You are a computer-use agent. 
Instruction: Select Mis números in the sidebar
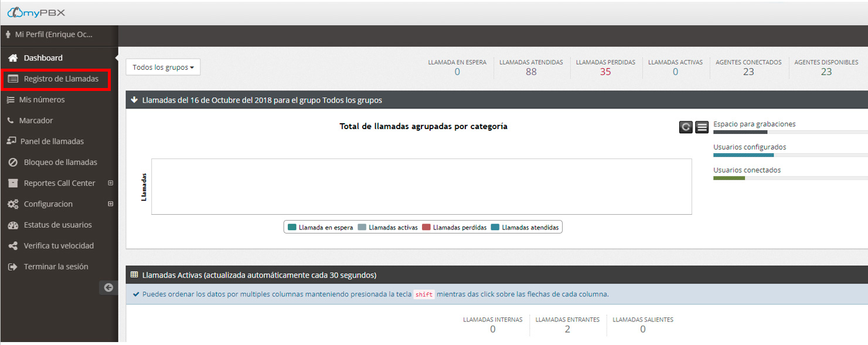42,100
